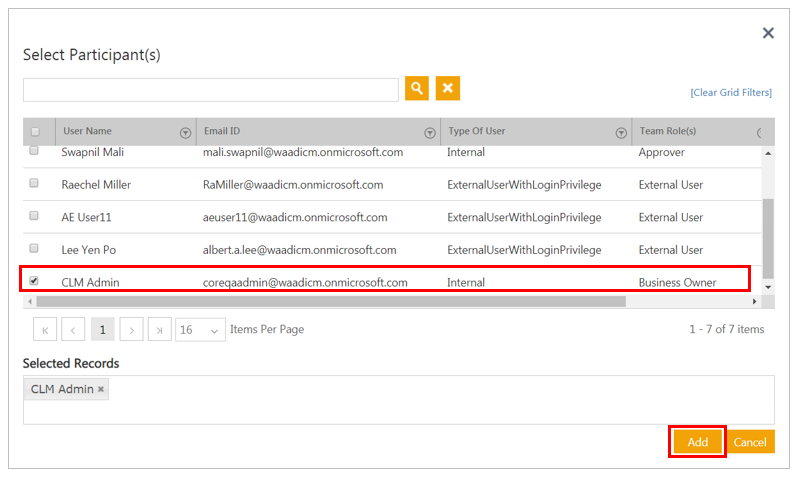Viewport: 802px width, 480px height.
Task: Go to the last page arrow
Action: (x=160, y=329)
